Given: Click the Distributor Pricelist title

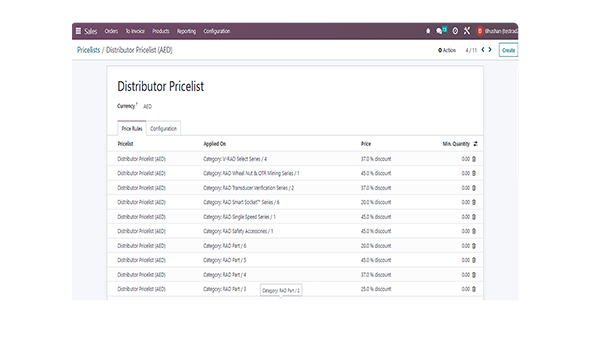Looking at the screenshot, I should click(161, 86).
